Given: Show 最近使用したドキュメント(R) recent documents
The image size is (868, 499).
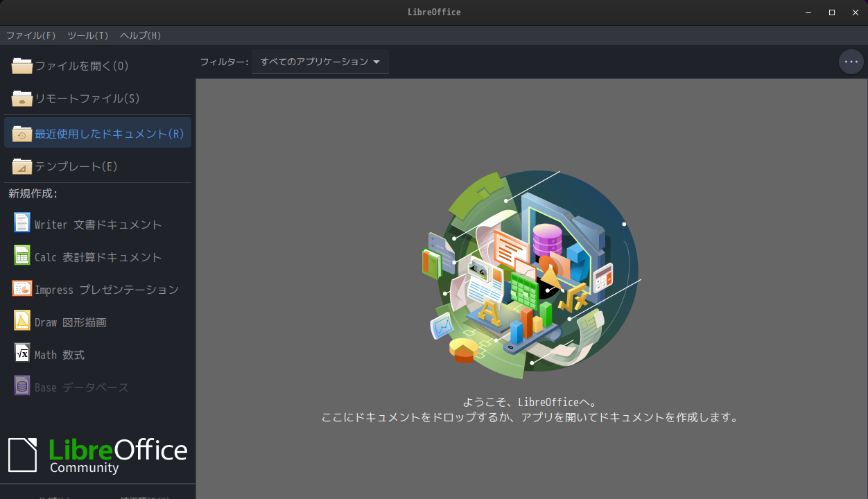Looking at the screenshot, I should 98,133.
